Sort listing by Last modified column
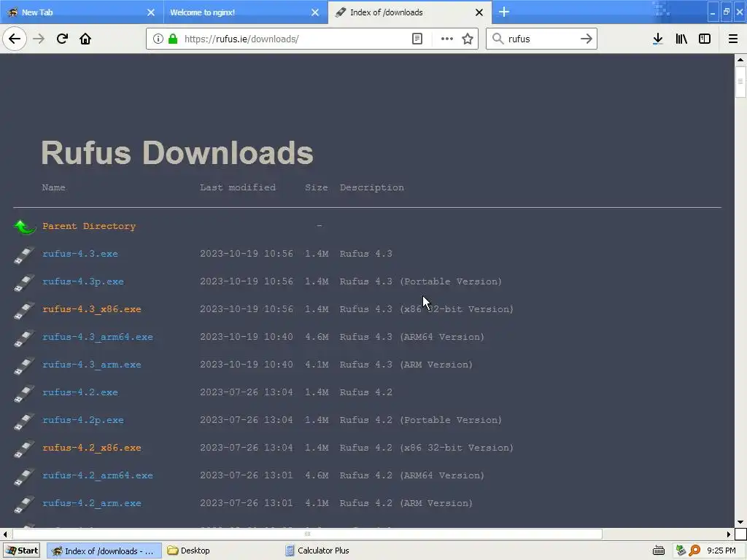 click(x=238, y=187)
